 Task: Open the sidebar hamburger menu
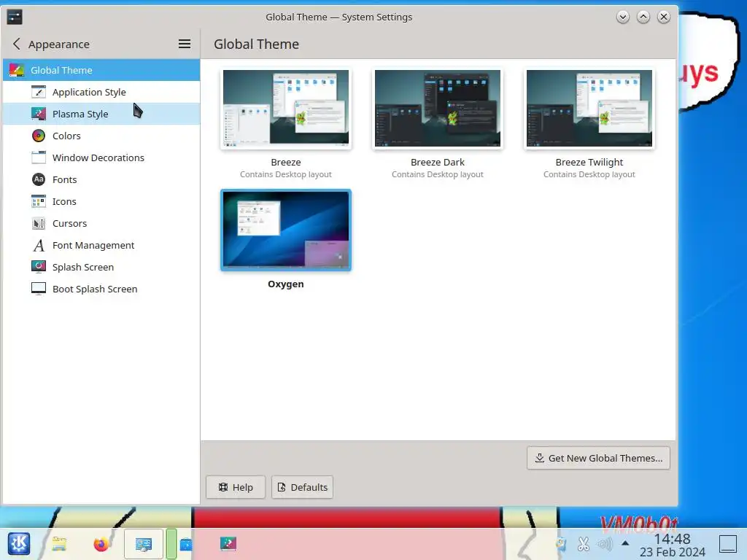click(x=185, y=44)
